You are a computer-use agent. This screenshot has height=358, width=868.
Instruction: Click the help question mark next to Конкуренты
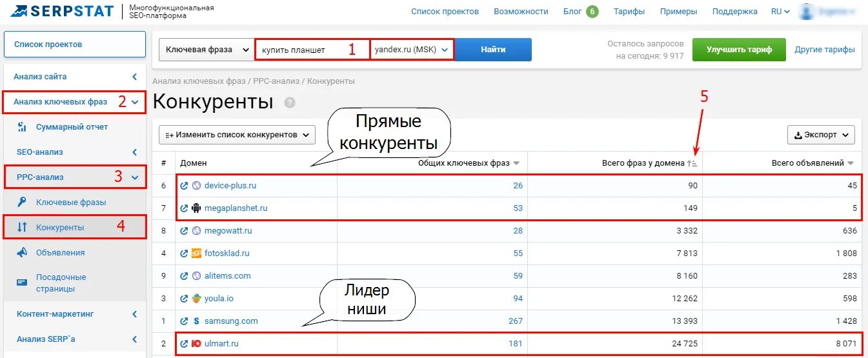pyautogui.click(x=290, y=103)
